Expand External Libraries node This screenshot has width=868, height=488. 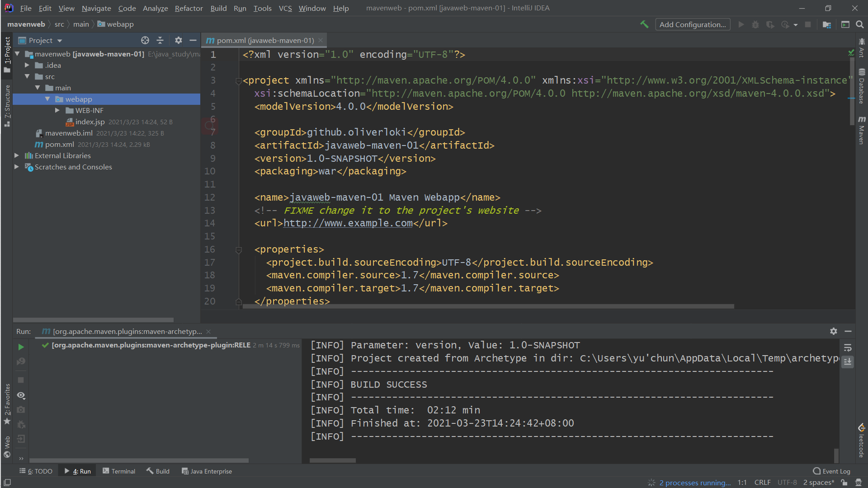pos(17,155)
